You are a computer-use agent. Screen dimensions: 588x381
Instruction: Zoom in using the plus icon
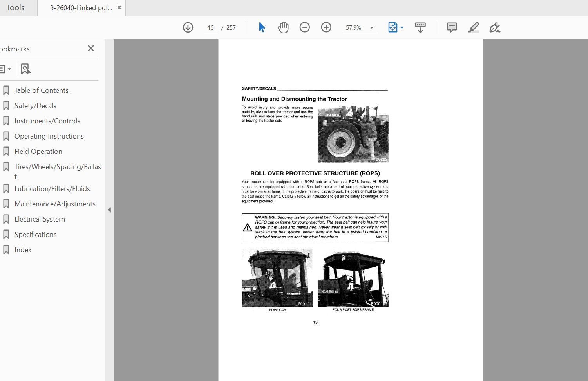(x=326, y=27)
